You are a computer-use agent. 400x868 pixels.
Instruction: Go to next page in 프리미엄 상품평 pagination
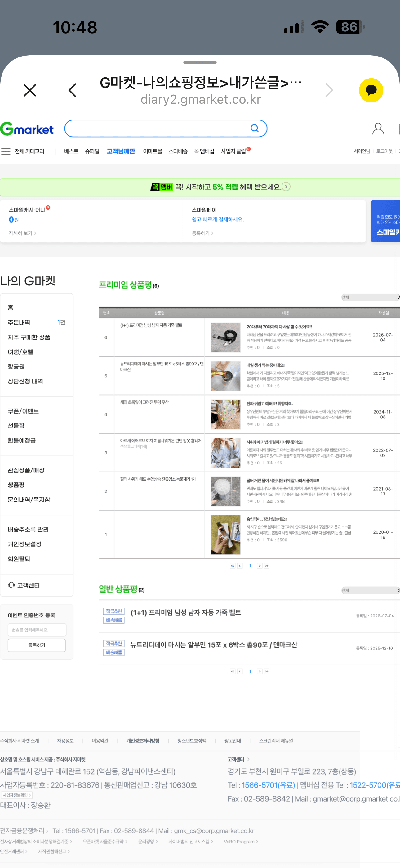tap(260, 566)
